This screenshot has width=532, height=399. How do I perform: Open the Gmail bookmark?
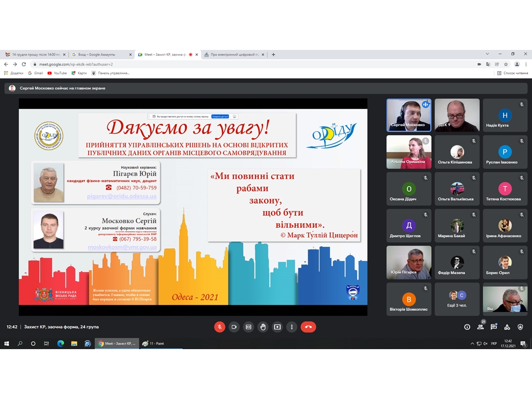[x=35, y=73]
